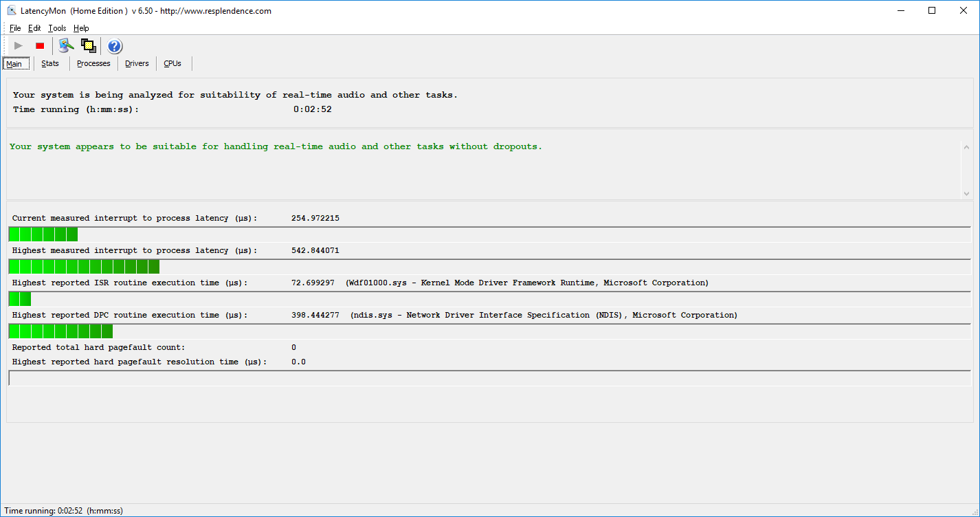Image resolution: width=980 pixels, height=517 pixels.
Task: Maximize the LatencyMon window
Action: pyautogui.click(x=932, y=10)
